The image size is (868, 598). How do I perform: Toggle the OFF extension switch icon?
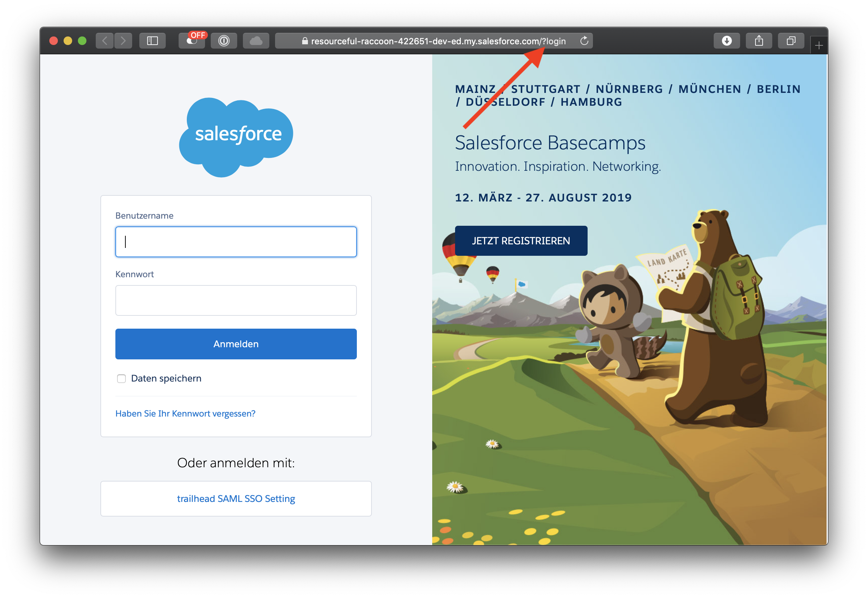coord(192,41)
